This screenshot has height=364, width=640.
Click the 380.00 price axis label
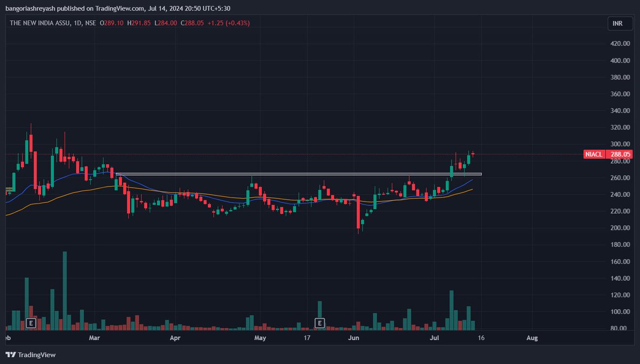click(x=621, y=77)
